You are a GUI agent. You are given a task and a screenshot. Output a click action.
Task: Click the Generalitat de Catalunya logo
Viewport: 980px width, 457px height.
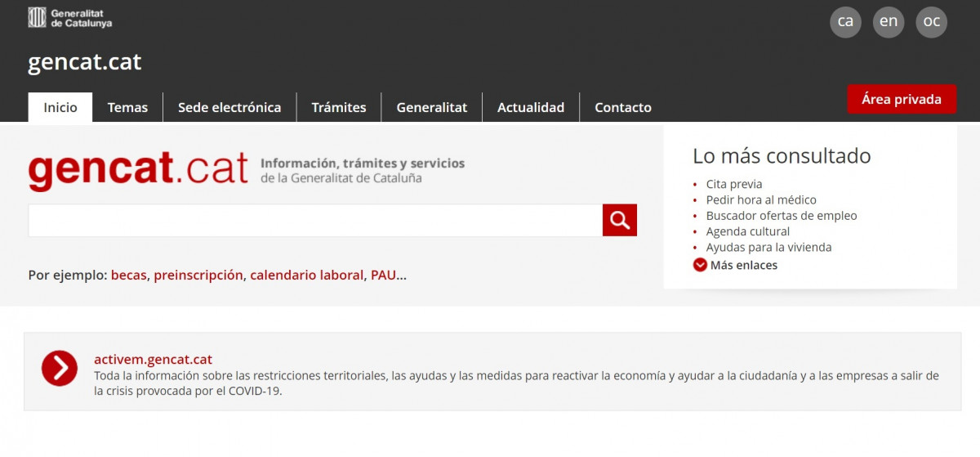click(x=70, y=18)
